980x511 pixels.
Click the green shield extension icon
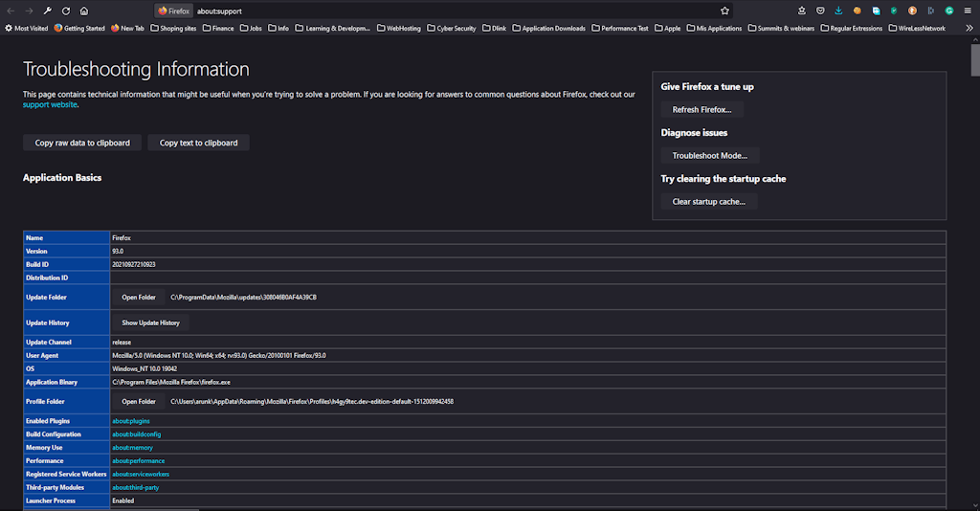[894, 11]
